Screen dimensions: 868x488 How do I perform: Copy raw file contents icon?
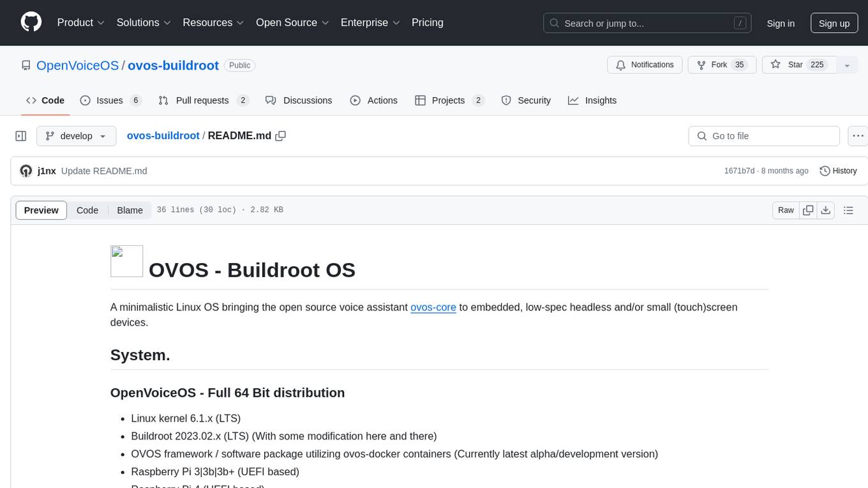808,210
